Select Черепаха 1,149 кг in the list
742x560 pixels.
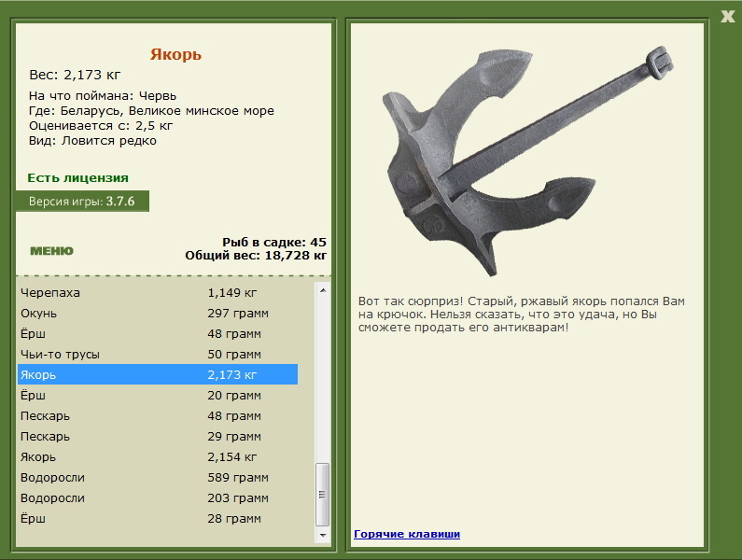158,292
